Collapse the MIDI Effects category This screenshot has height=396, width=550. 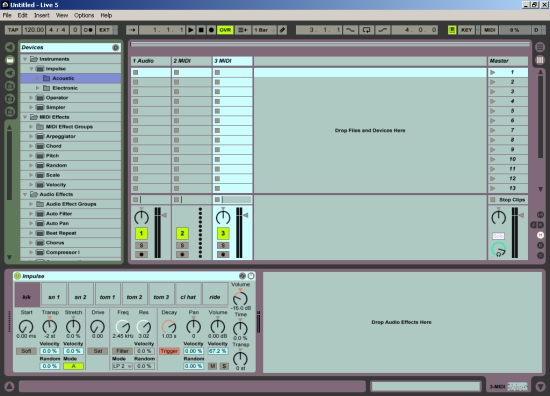(x=25, y=117)
